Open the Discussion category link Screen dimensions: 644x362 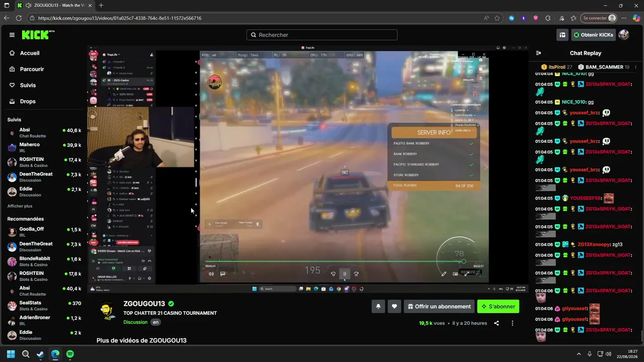(x=135, y=322)
